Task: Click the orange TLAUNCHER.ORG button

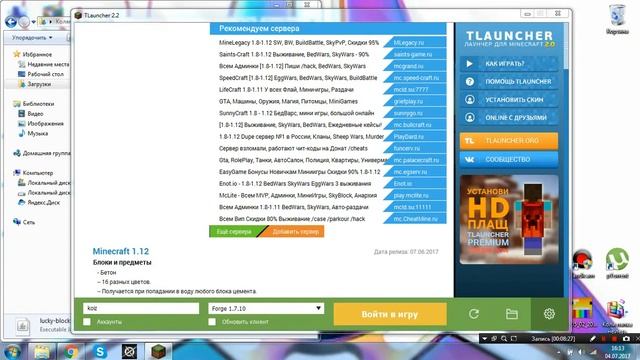Action: pos(509,141)
